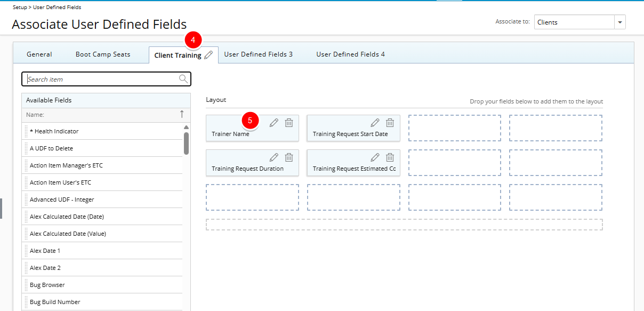The width and height of the screenshot is (644, 311).
Task: Edit the Training Request Estimated field pencil
Action: [375, 157]
